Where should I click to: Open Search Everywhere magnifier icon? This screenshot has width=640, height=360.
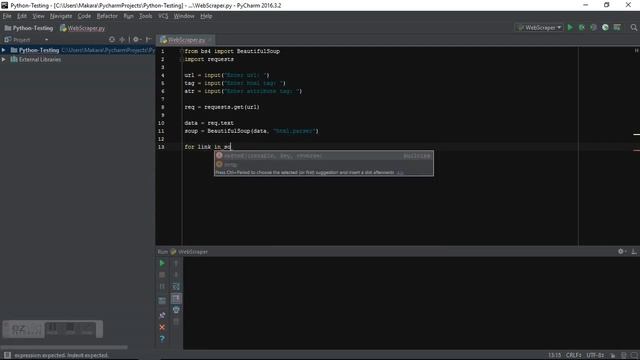[x=633, y=27]
